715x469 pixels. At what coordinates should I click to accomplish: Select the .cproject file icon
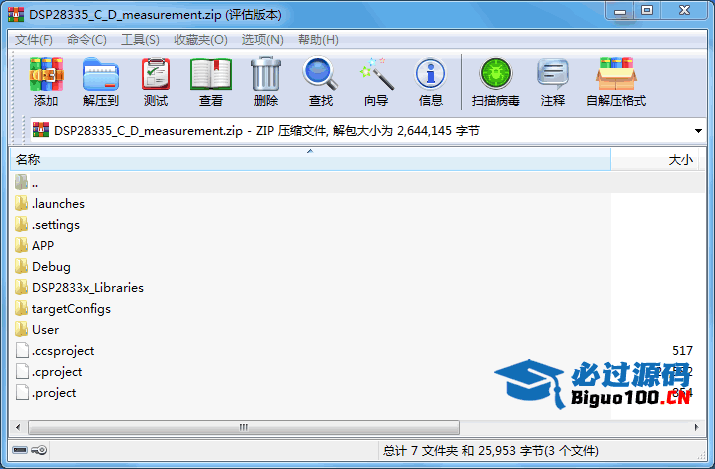(x=22, y=371)
